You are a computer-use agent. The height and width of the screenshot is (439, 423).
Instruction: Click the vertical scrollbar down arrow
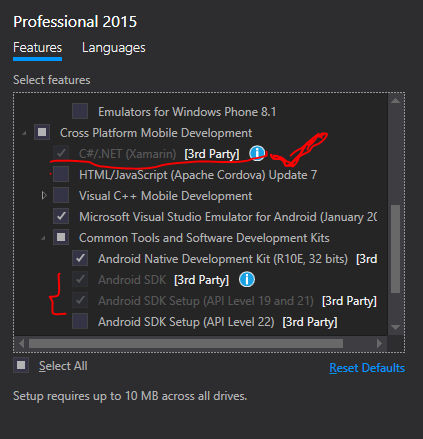[395, 327]
